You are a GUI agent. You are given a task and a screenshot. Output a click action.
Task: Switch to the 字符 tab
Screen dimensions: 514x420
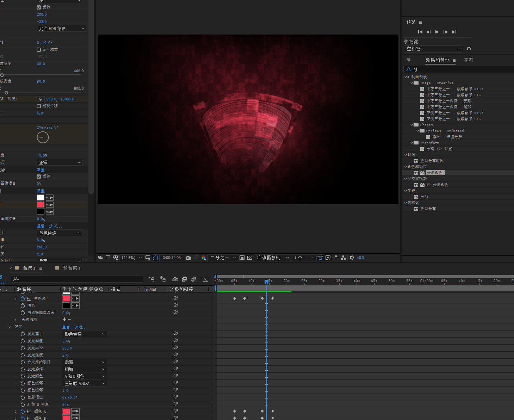click(x=469, y=60)
